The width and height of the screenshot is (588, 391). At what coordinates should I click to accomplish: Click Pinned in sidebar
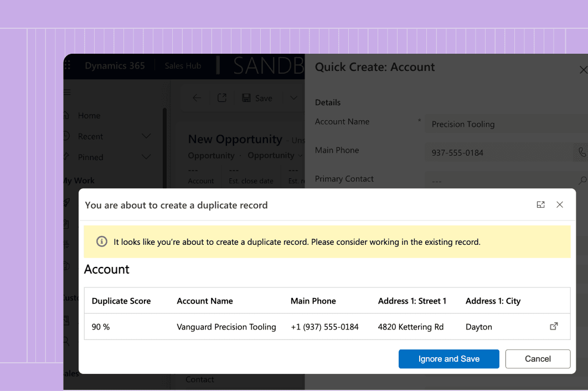90,157
